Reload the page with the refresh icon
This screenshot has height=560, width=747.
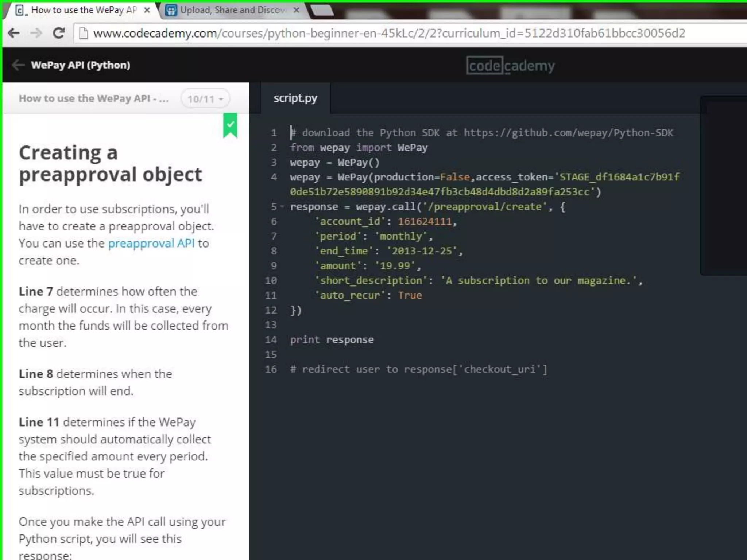tap(59, 34)
